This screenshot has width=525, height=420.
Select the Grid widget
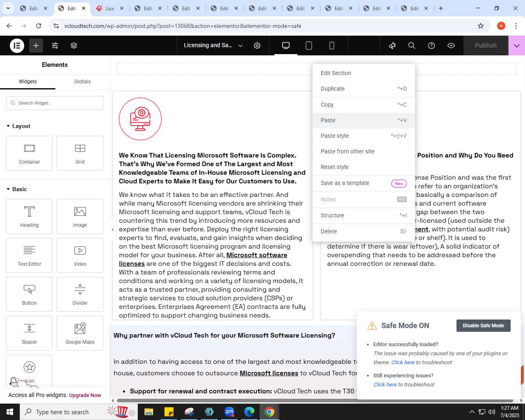click(80, 153)
